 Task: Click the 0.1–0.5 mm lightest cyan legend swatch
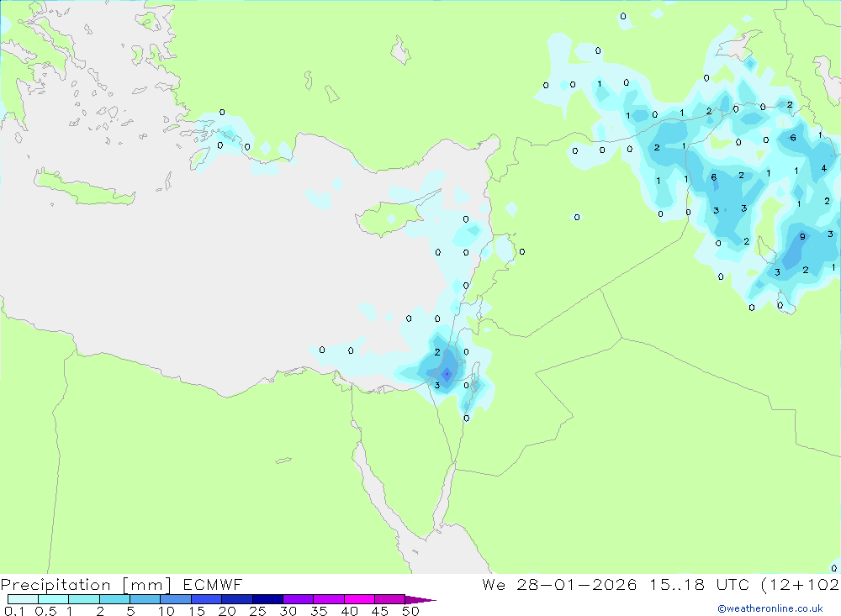click(23, 599)
